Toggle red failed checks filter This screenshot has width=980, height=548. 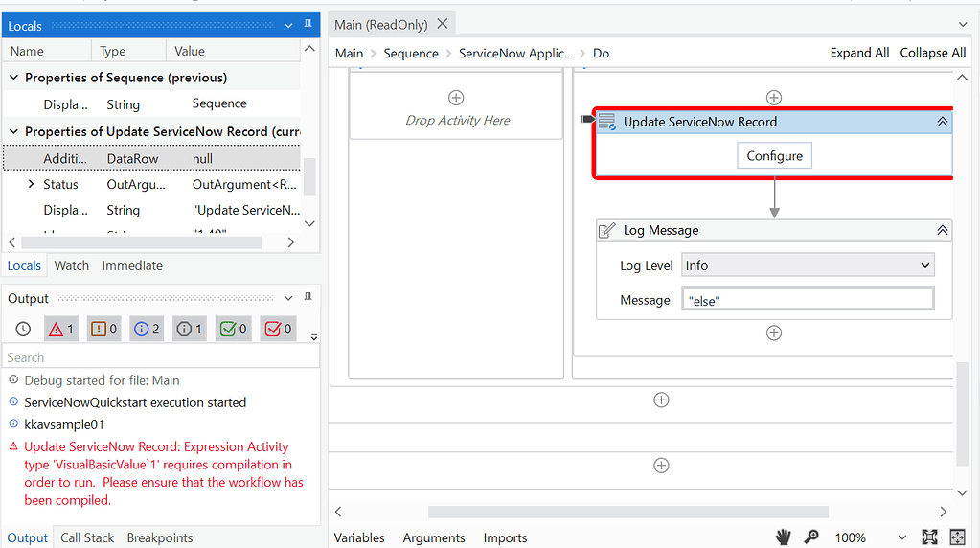278,329
